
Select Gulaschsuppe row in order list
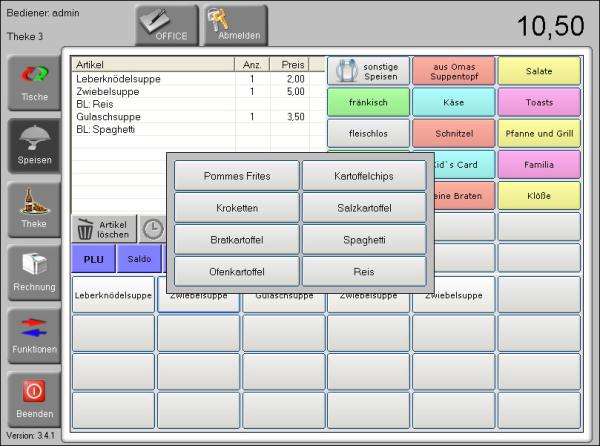[x=150, y=117]
